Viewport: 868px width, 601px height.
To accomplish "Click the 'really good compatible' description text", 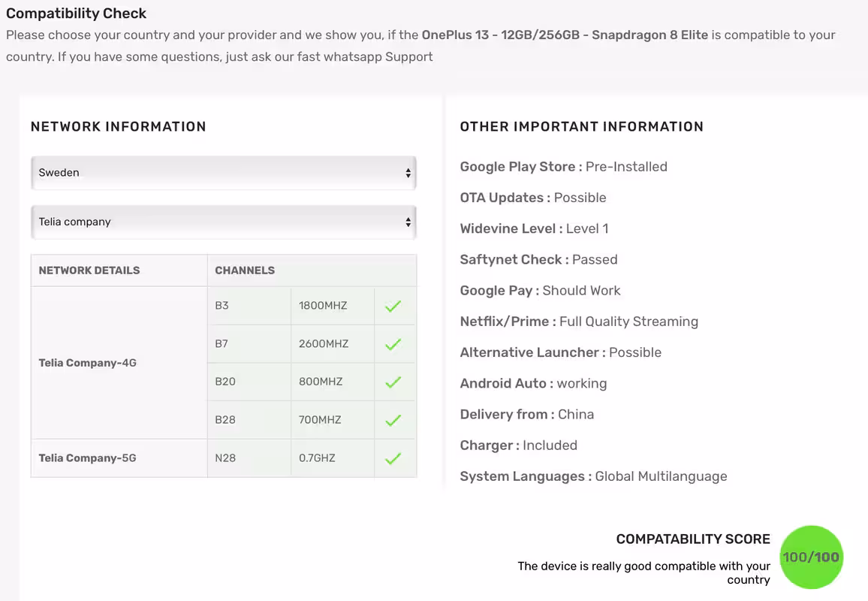I will click(643, 572).
